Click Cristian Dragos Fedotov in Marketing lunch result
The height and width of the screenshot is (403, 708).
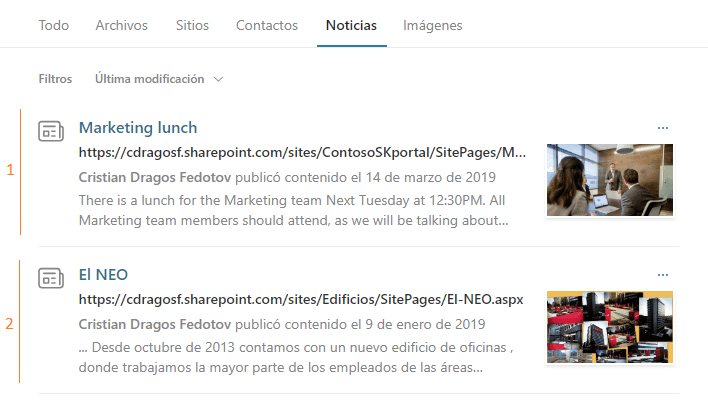tap(155, 177)
